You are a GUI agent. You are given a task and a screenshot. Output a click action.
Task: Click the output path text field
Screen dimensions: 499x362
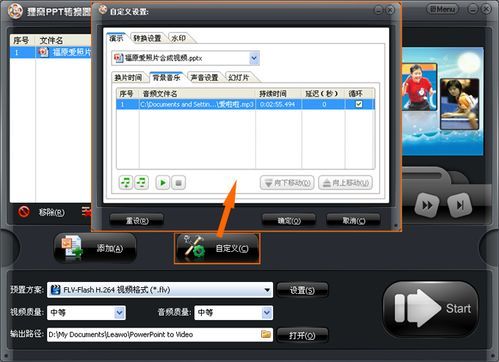click(154, 334)
